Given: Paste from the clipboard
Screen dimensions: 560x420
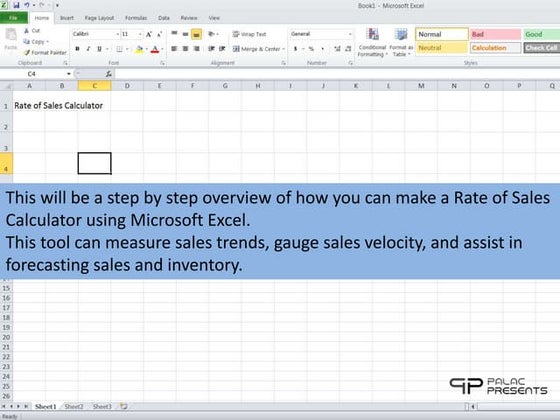Looking at the screenshot, I should point(11,39).
